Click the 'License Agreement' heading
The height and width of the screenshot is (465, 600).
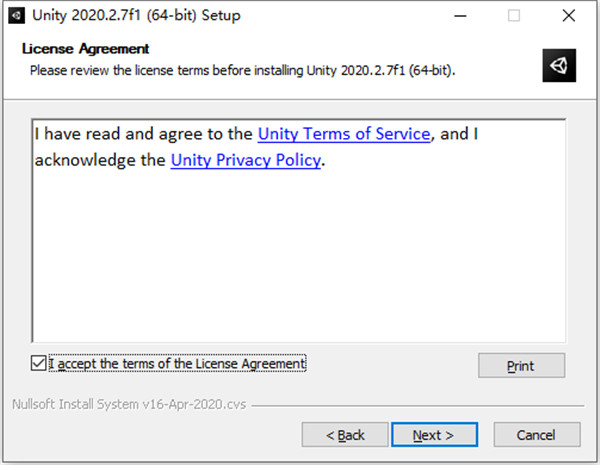[86, 49]
